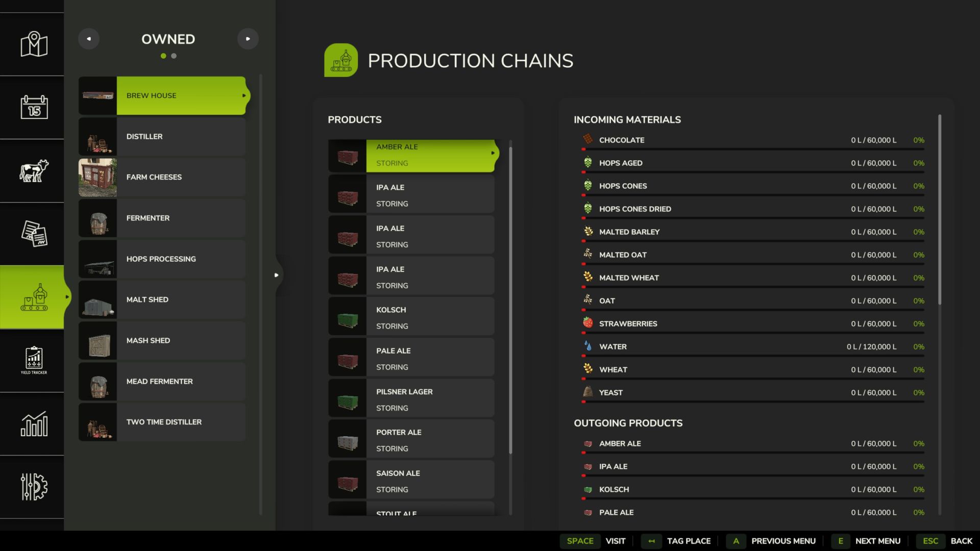This screenshot has width=980, height=551.
Task: Switch to previous Owned page arrow
Action: click(89, 39)
